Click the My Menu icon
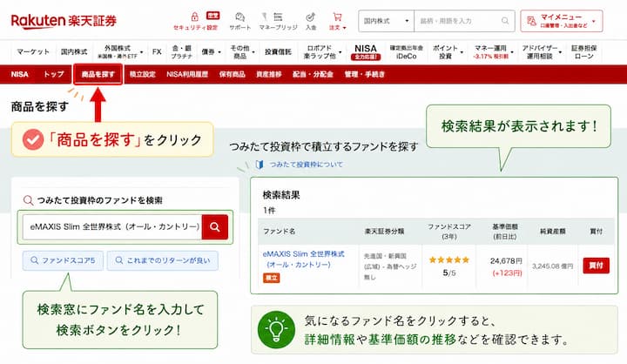 click(x=531, y=21)
